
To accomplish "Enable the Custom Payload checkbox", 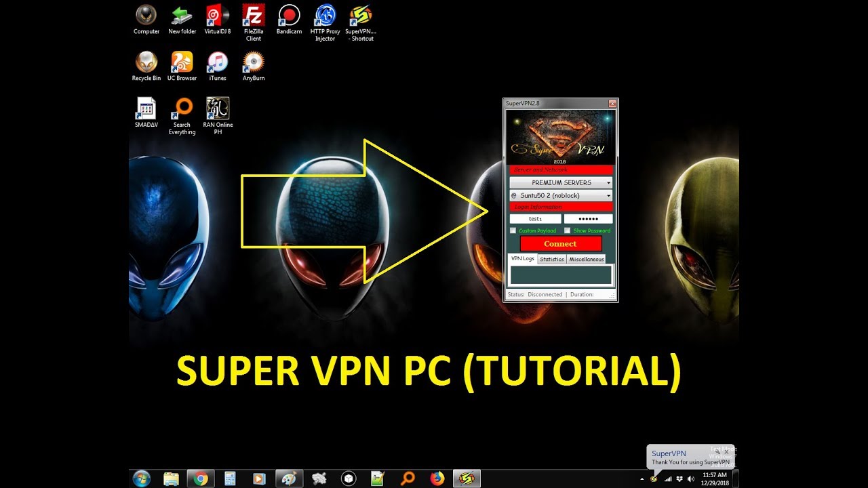I will coord(513,230).
